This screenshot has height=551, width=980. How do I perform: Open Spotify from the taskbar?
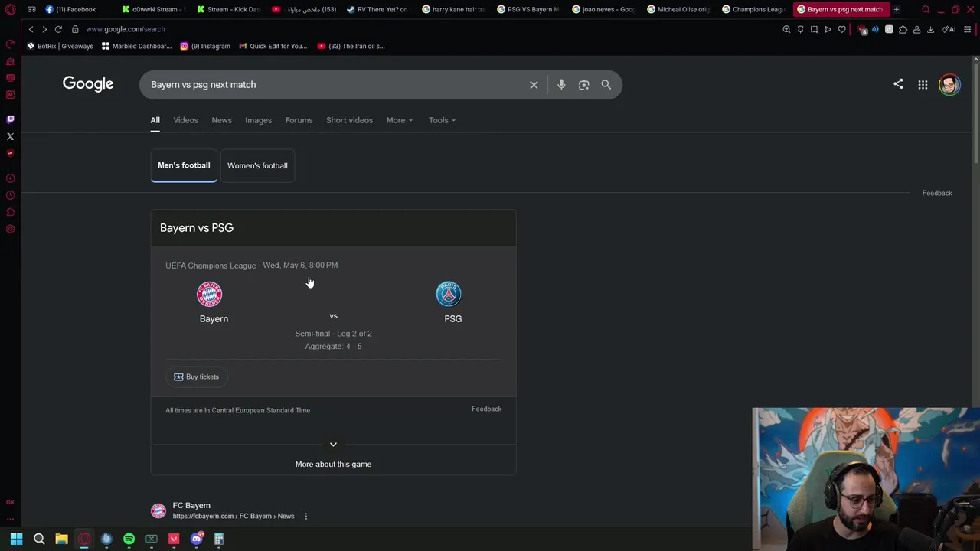pyautogui.click(x=129, y=539)
